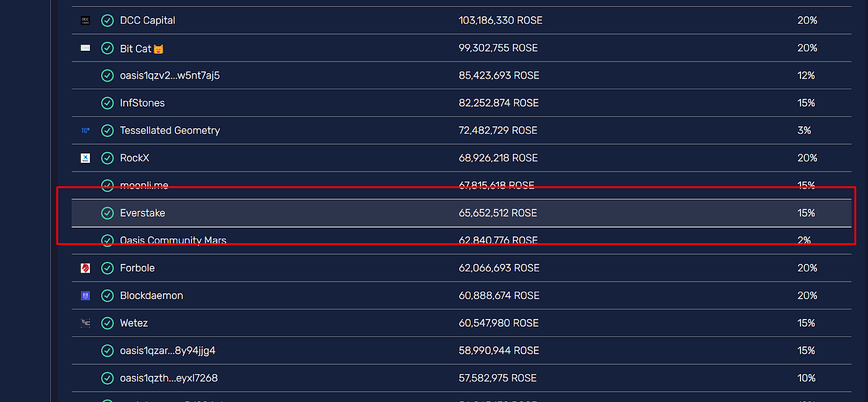
Task: Open validator oasis1qzv2...w5nt7aj5
Action: (x=170, y=76)
